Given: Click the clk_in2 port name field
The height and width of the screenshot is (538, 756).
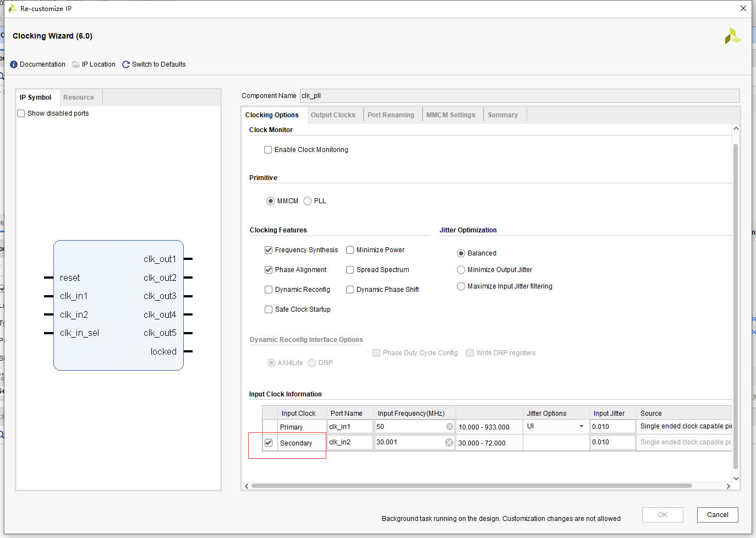Looking at the screenshot, I should pos(350,442).
